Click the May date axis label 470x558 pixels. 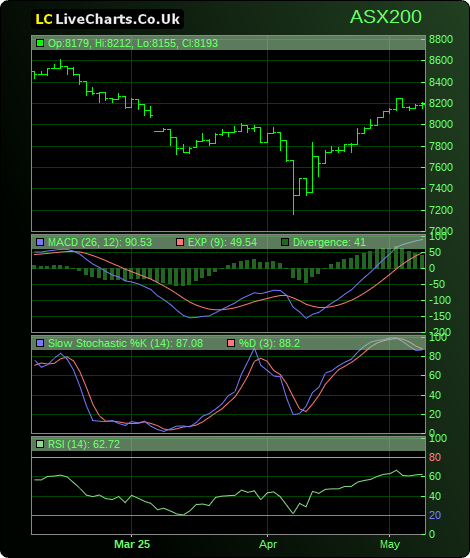point(390,544)
